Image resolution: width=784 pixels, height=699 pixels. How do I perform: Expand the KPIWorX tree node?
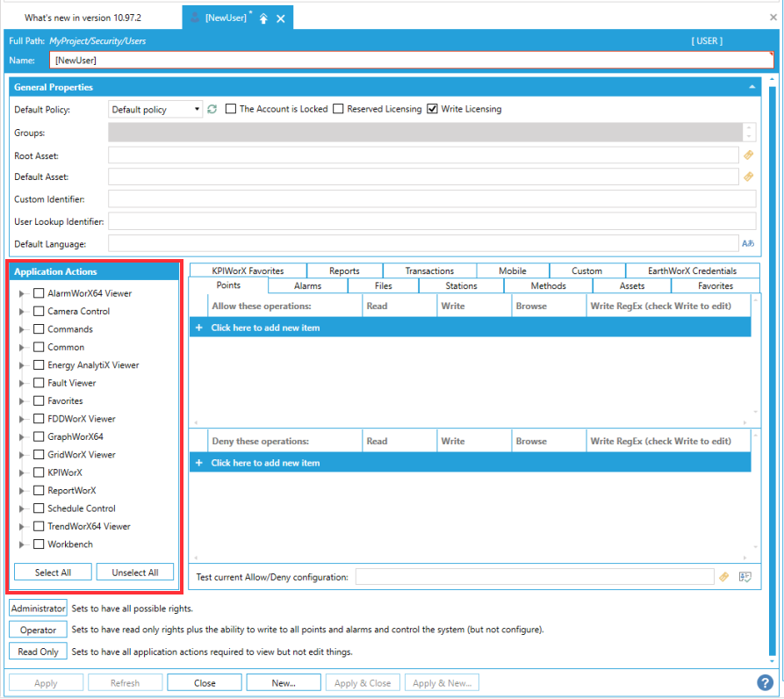(21, 472)
